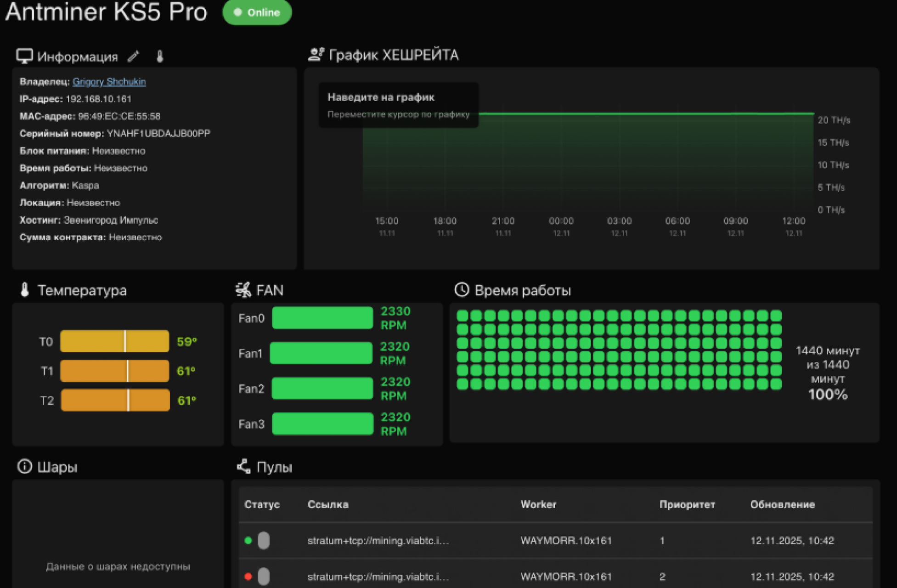Click the share icon next to Пулы
Image resolution: width=897 pixels, height=588 pixels.
(243, 466)
